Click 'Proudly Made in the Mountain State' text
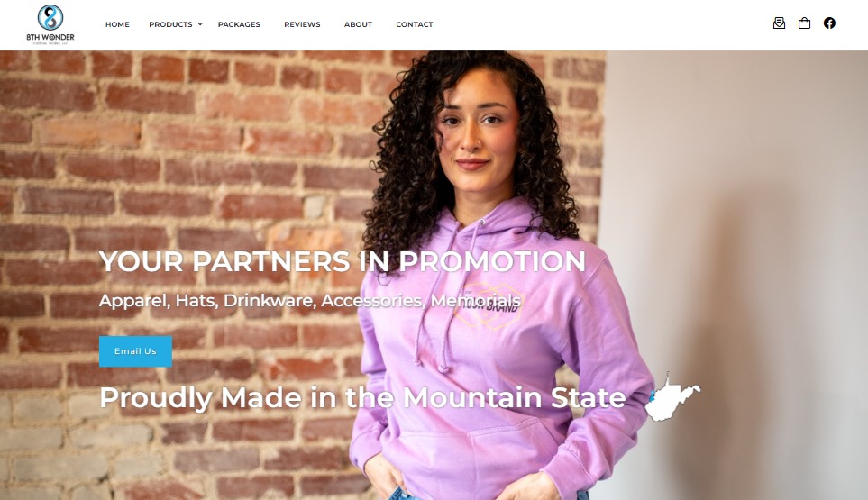 tap(362, 397)
